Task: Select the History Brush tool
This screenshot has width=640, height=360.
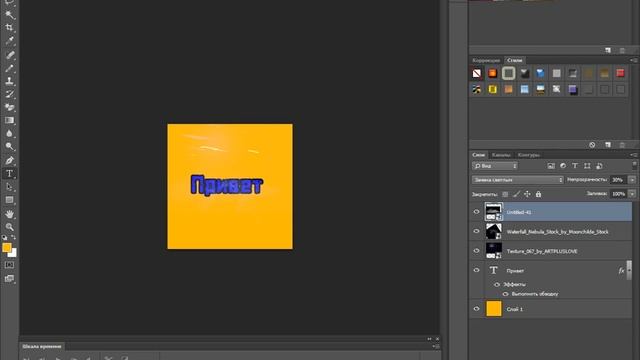Action: [9, 94]
